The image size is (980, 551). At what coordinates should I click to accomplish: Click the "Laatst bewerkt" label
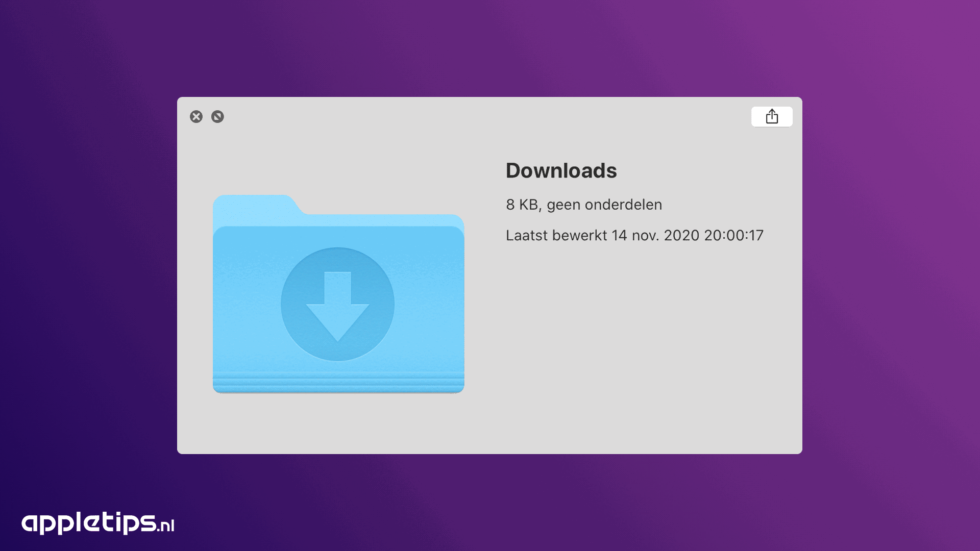[556, 235]
